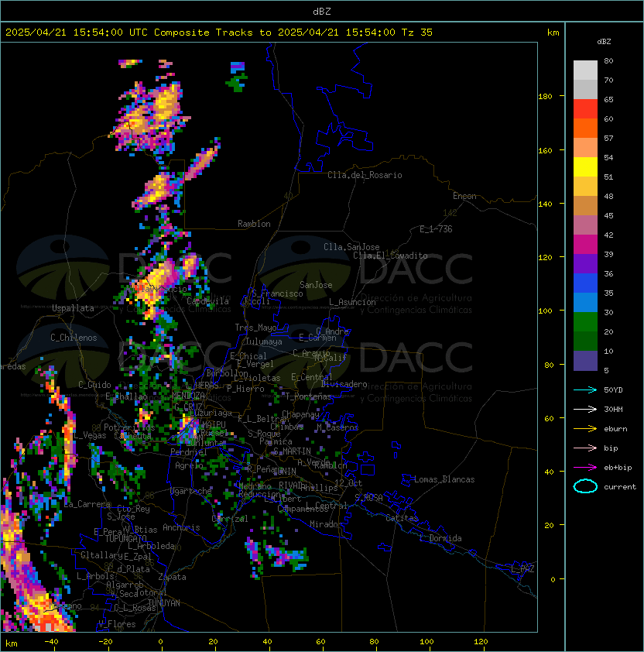Select the white 30HM arrow in legend

(x=585, y=409)
